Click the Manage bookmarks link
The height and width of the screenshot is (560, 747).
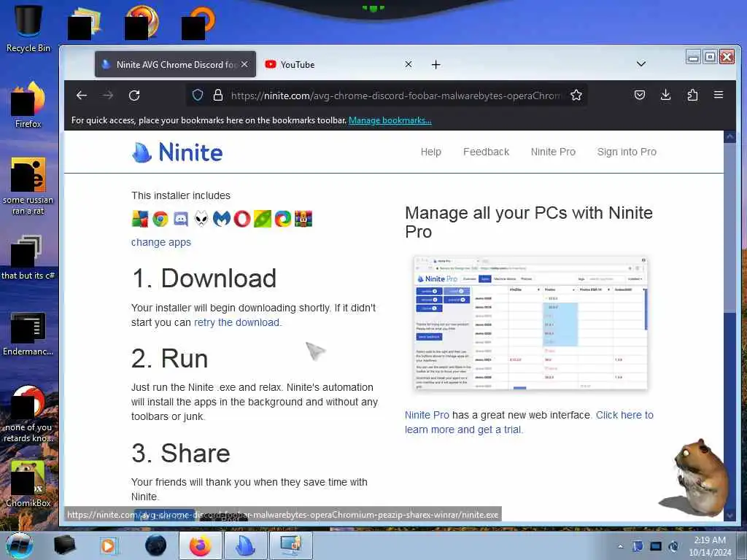pos(390,120)
